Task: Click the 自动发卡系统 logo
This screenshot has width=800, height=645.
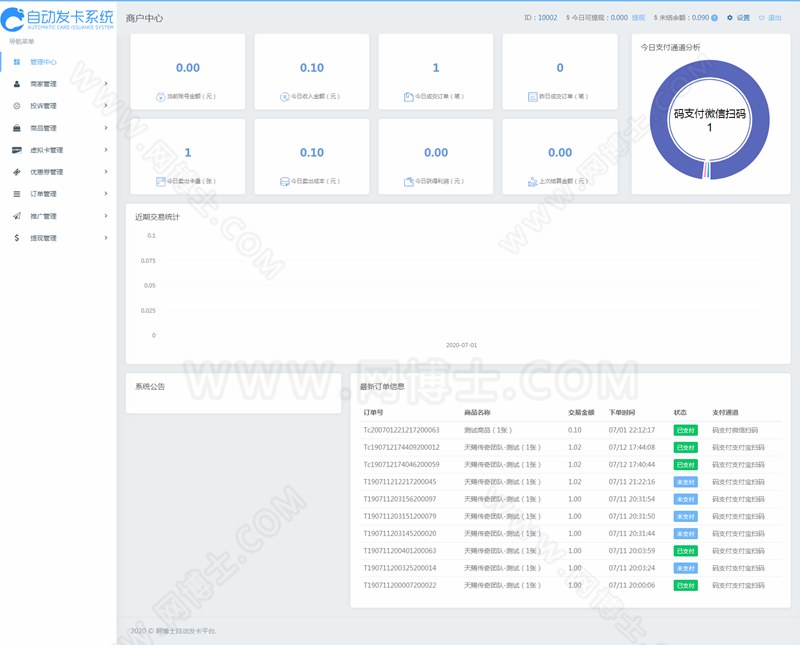Action: 57,19
